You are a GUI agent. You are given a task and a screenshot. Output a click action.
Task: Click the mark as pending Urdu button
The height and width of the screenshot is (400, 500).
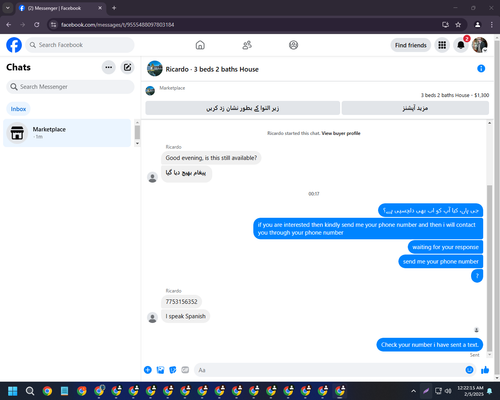pyautogui.click(x=243, y=108)
